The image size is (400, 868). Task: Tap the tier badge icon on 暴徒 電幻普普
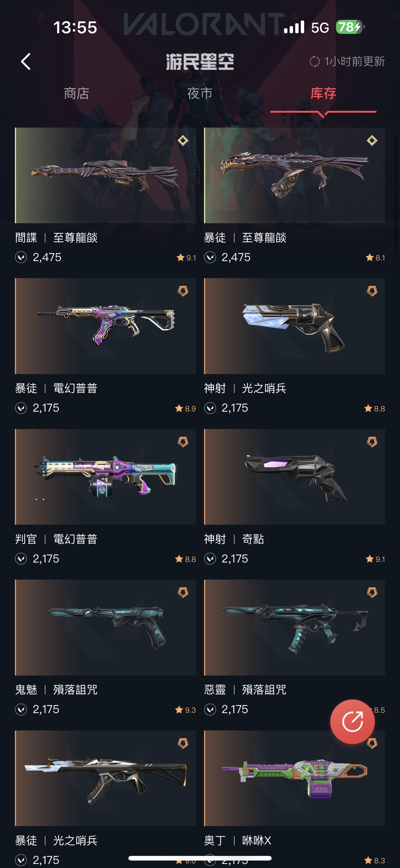pyautogui.click(x=183, y=291)
